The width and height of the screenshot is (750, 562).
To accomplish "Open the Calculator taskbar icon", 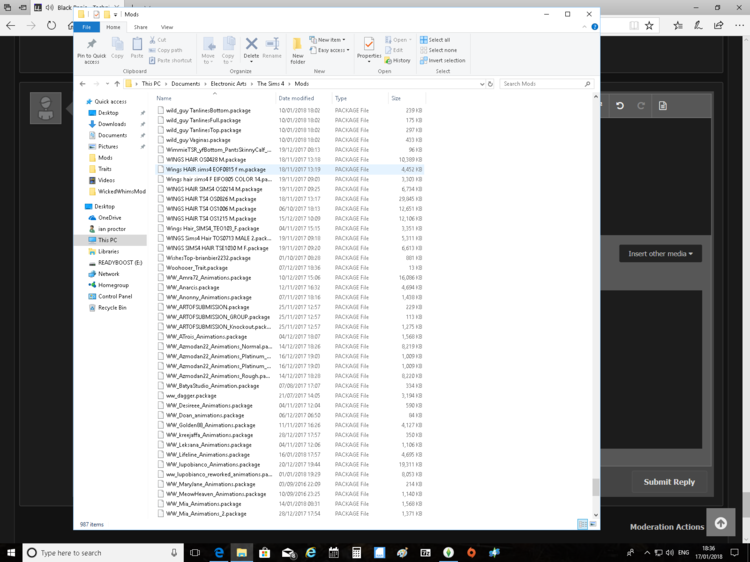I will (356, 553).
